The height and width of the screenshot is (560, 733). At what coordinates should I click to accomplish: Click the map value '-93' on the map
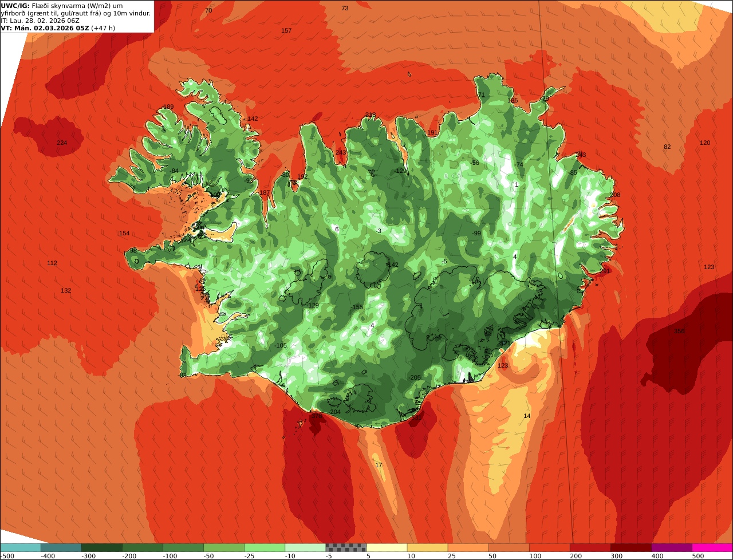click(248, 181)
